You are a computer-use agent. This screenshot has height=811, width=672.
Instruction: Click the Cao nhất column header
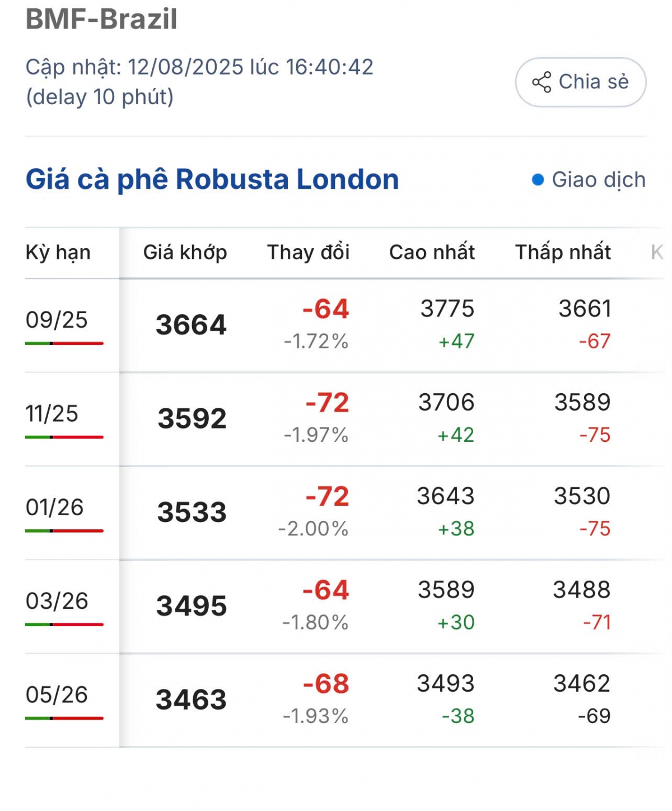click(432, 253)
